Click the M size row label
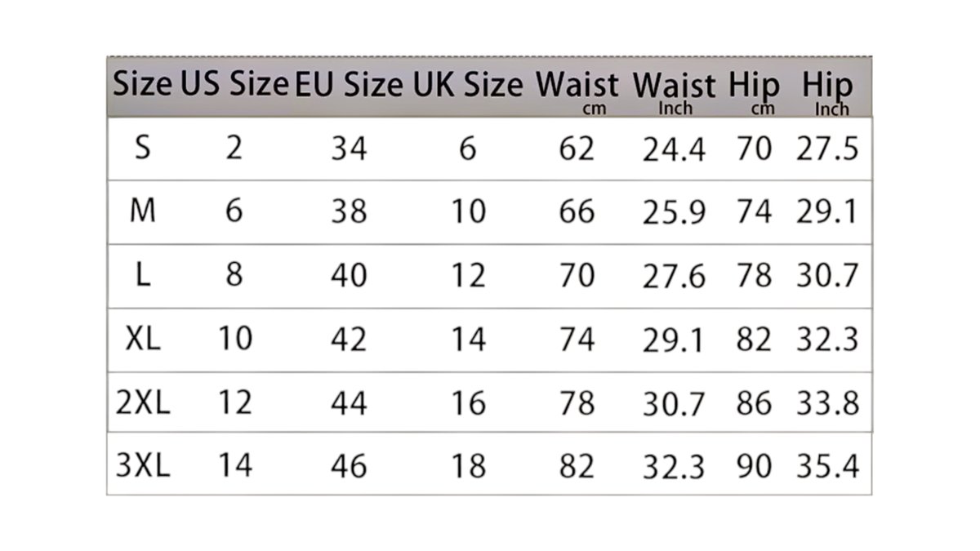Image resolution: width=980 pixels, height=551 pixels. 143,212
